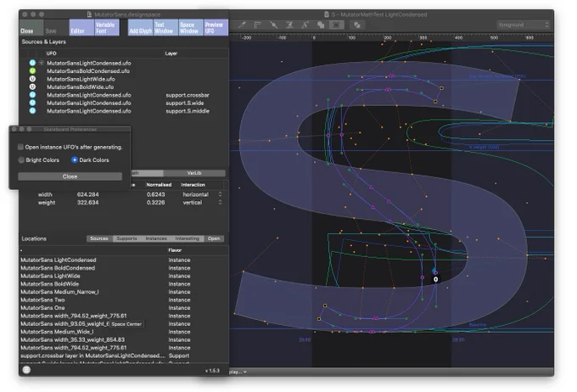Click the status circle of support.crossbar row

[x=32, y=94]
